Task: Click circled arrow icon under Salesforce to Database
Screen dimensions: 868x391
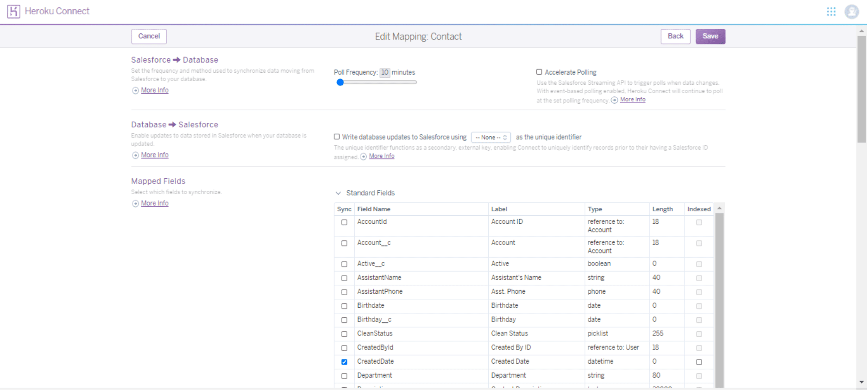Action: tap(135, 91)
